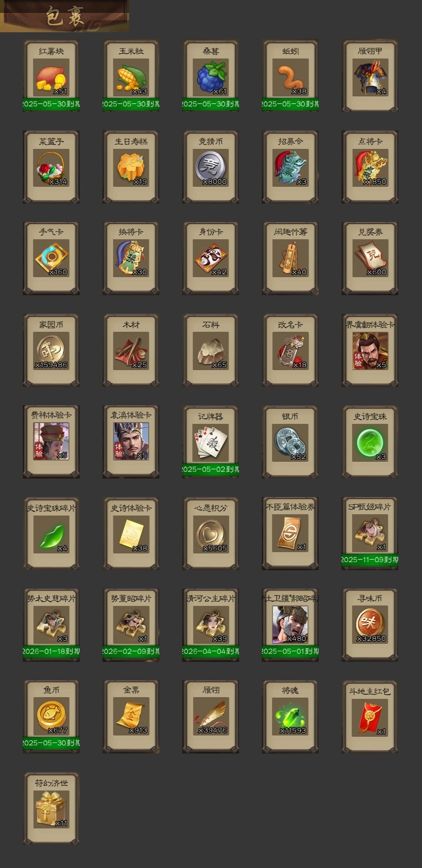This screenshot has width=422, height=868.
Task: Open the 符幻济世 gold gift box
Action: click(x=51, y=809)
